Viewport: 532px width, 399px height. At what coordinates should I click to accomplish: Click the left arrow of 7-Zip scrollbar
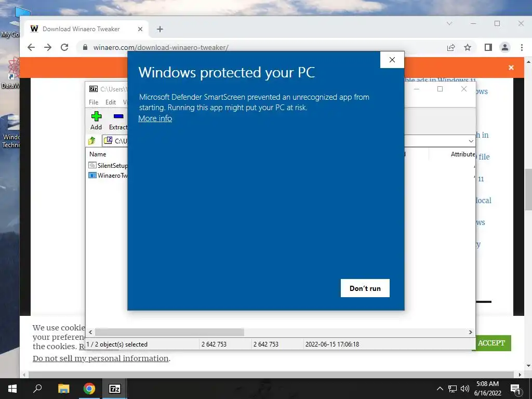(x=90, y=332)
